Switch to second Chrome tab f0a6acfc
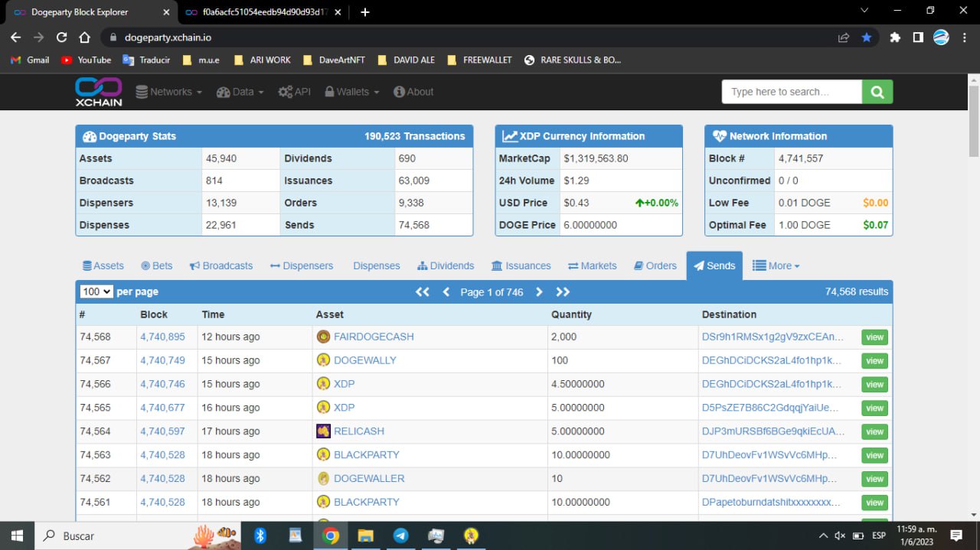 (x=264, y=12)
